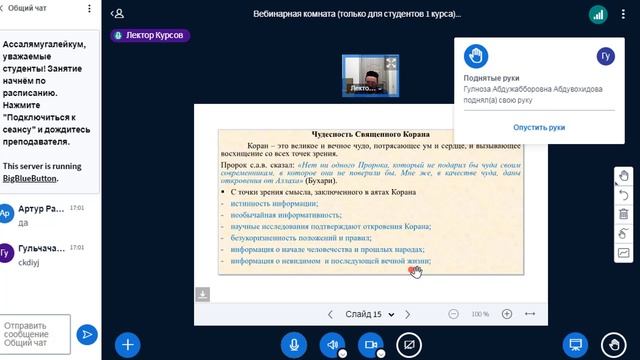Zoom in the presentation with the plus button
Image resolution: width=640 pixels, height=360 pixels.
[x=507, y=314]
